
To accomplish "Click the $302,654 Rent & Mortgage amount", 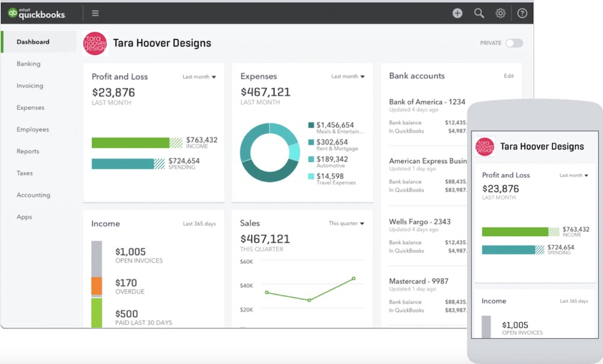I will [x=332, y=142].
